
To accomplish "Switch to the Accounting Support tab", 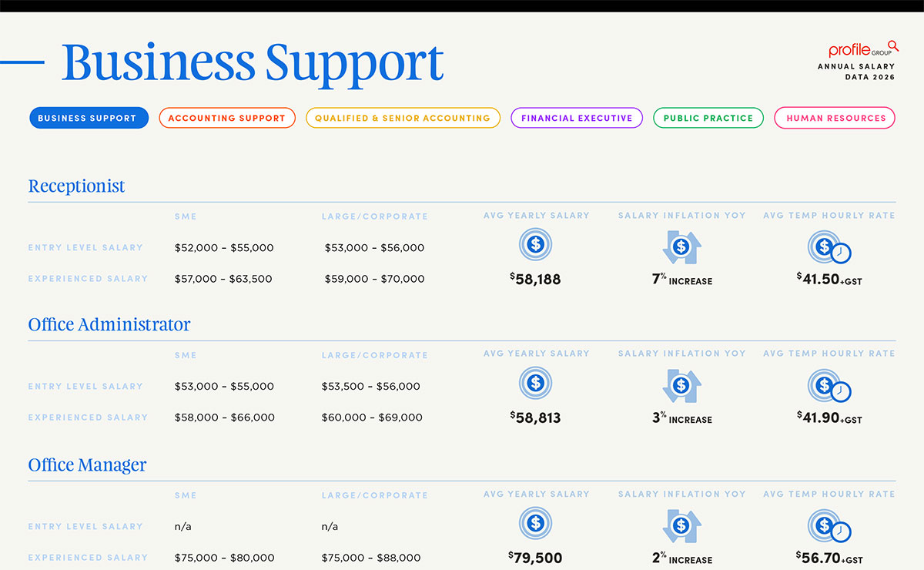I will 227,118.
